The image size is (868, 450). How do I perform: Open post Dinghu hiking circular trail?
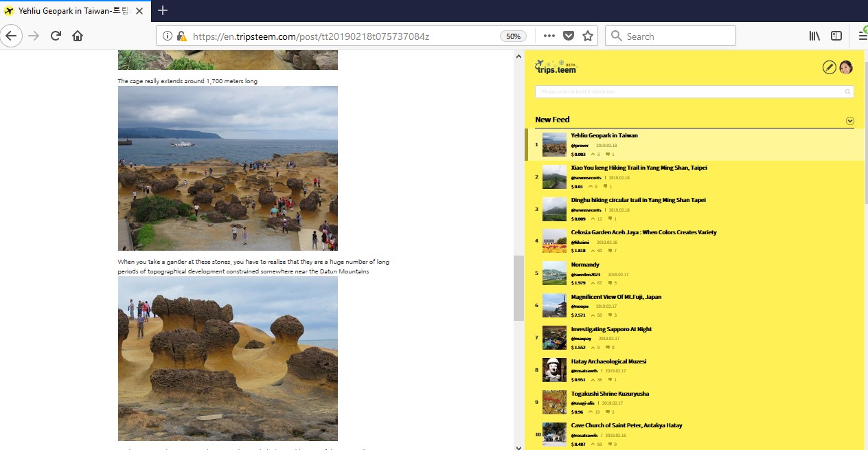[x=638, y=200]
